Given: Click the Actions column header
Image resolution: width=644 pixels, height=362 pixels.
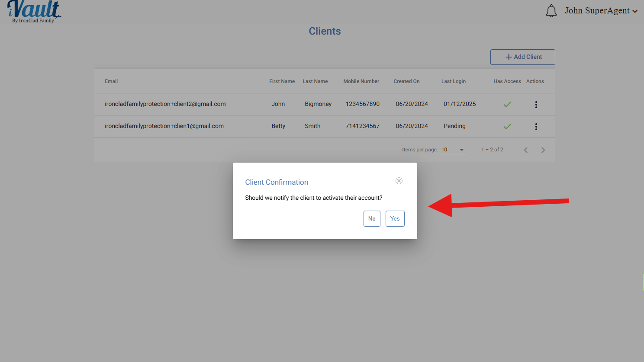Looking at the screenshot, I should point(535,81).
